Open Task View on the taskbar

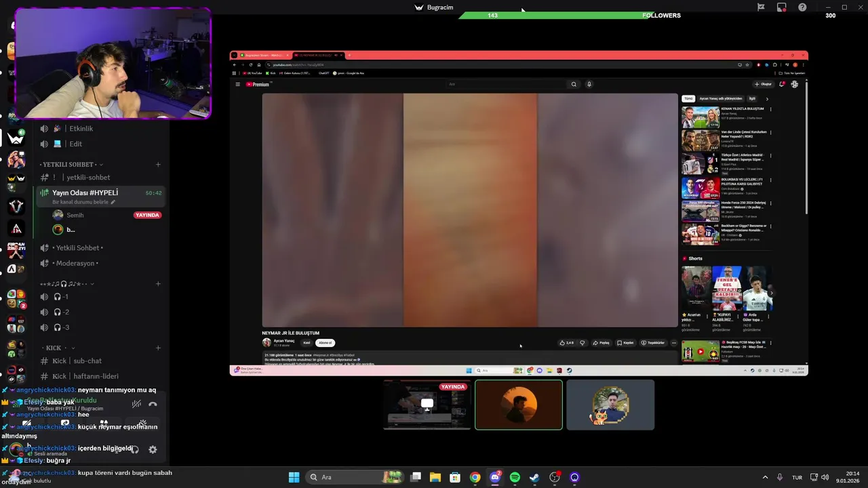tap(416, 477)
